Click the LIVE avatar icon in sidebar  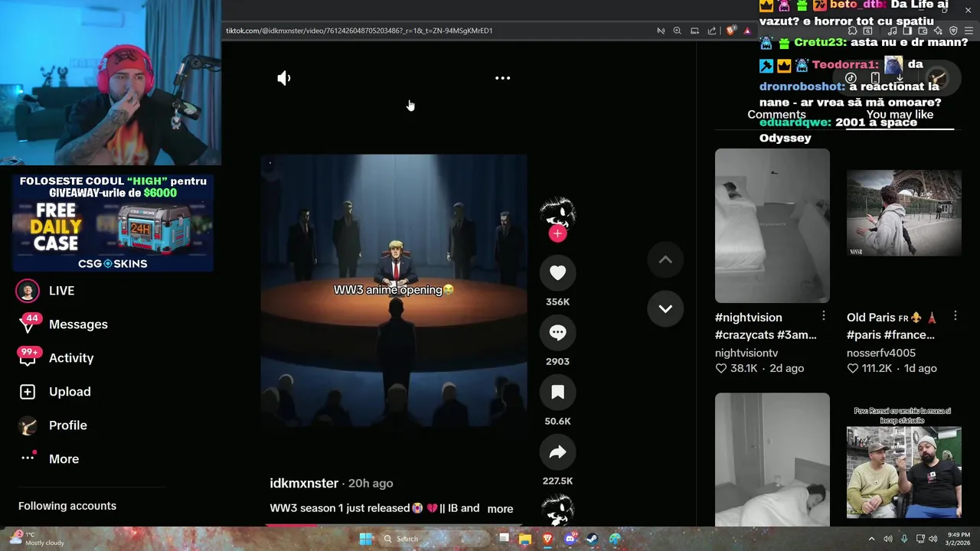tap(28, 291)
